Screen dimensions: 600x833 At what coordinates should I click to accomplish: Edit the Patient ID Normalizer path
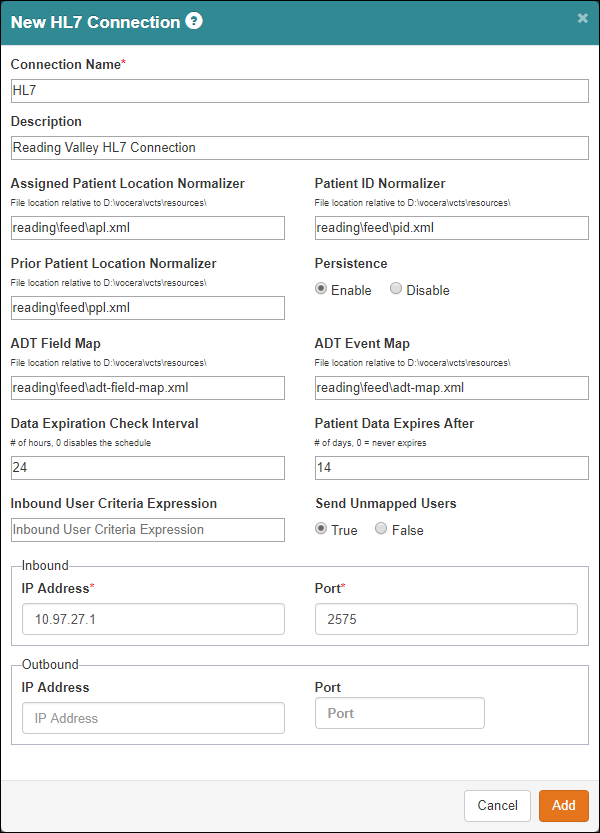click(x=452, y=228)
